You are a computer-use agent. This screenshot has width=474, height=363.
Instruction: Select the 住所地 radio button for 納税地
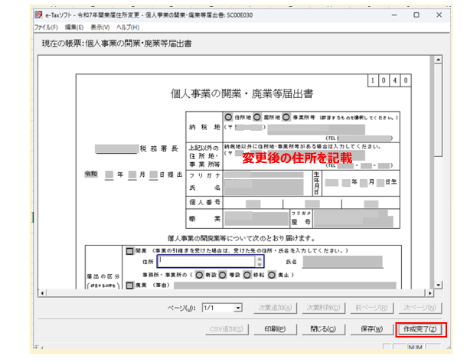(228, 117)
